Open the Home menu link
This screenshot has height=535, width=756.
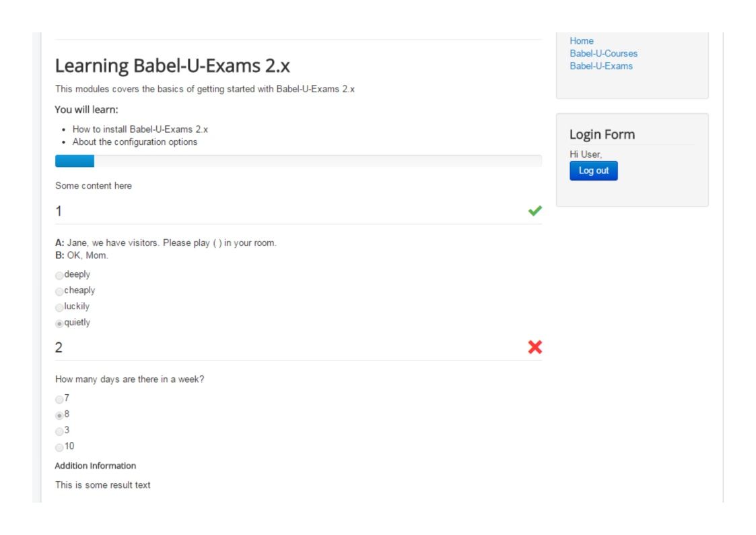click(x=582, y=41)
